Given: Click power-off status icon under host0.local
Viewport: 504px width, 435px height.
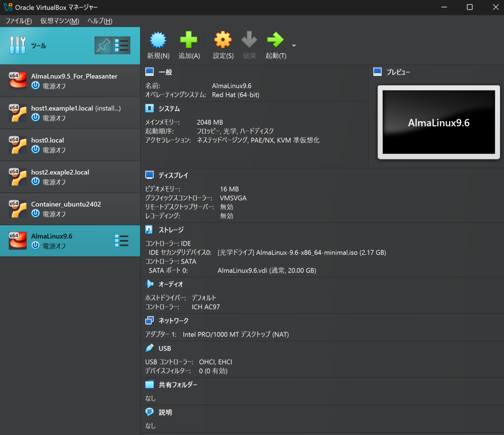Looking at the screenshot, I should 36,150.
